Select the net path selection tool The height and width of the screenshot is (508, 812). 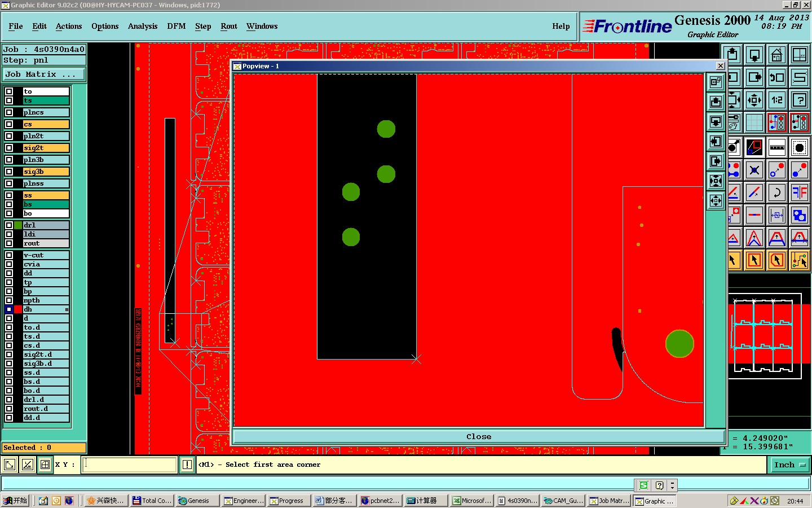pos(800,260)
